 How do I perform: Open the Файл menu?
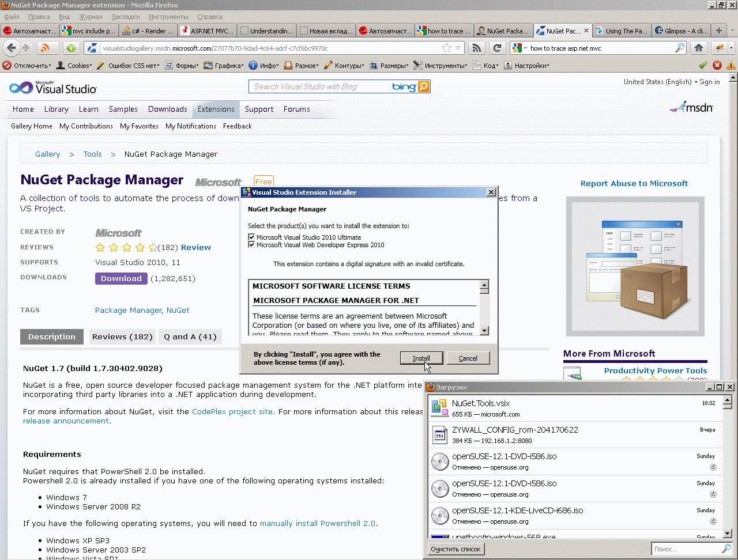tap(12, 17)
